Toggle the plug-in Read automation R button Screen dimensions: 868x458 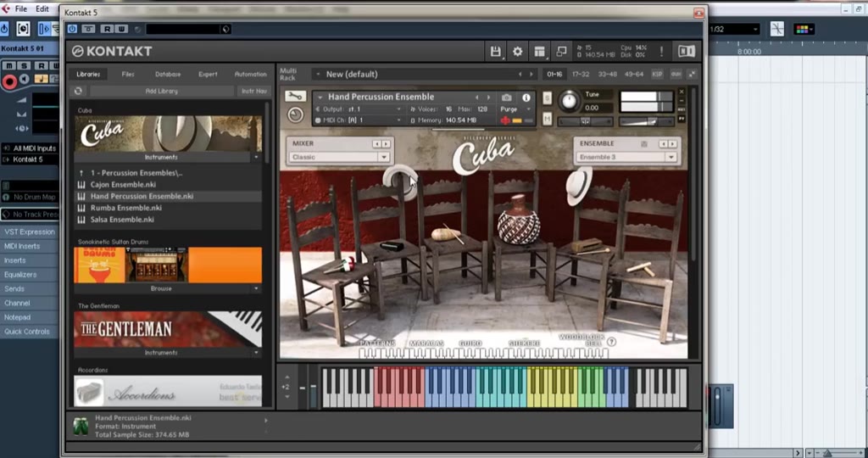(x=107, y=30)
